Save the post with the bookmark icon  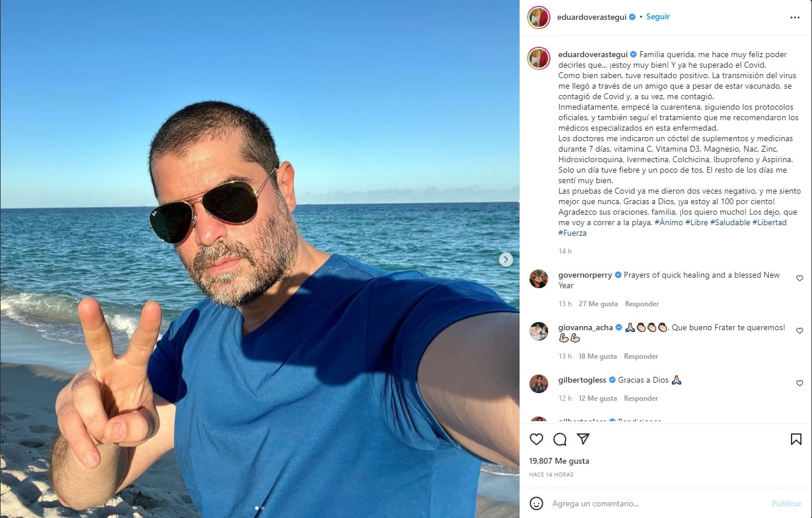click(796, 439)
